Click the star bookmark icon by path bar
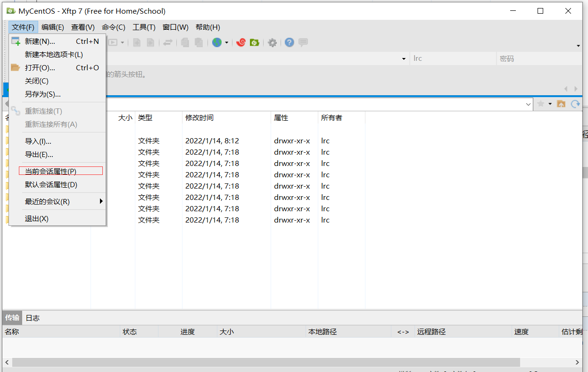This screenshot has height=372, width=588. [x=541, y=104]
